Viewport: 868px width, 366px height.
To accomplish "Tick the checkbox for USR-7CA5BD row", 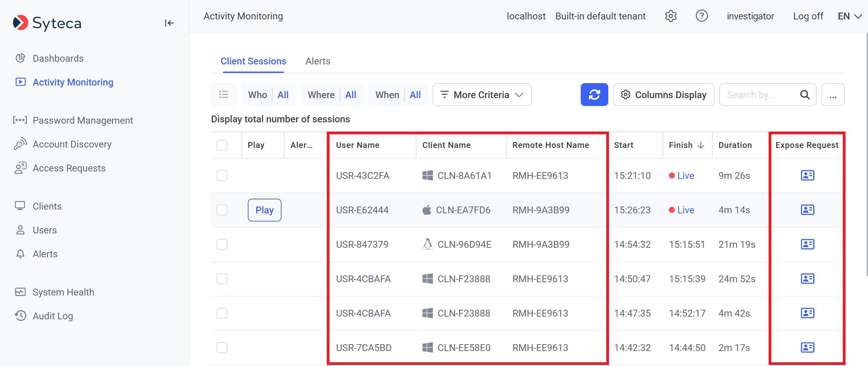I will 222,348.
